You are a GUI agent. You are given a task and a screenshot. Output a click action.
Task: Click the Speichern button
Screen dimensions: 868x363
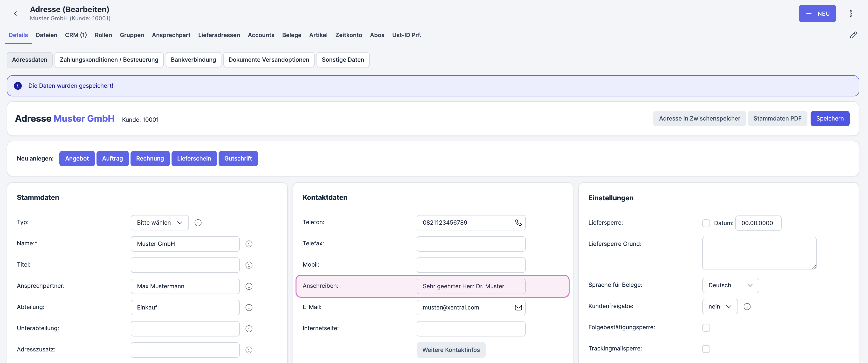click(829, 119)
